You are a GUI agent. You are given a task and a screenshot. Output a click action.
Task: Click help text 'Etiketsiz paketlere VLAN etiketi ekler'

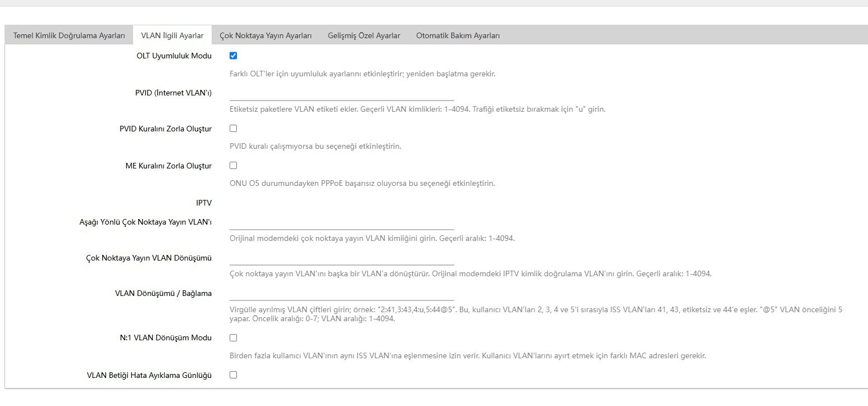pos(418,109)
